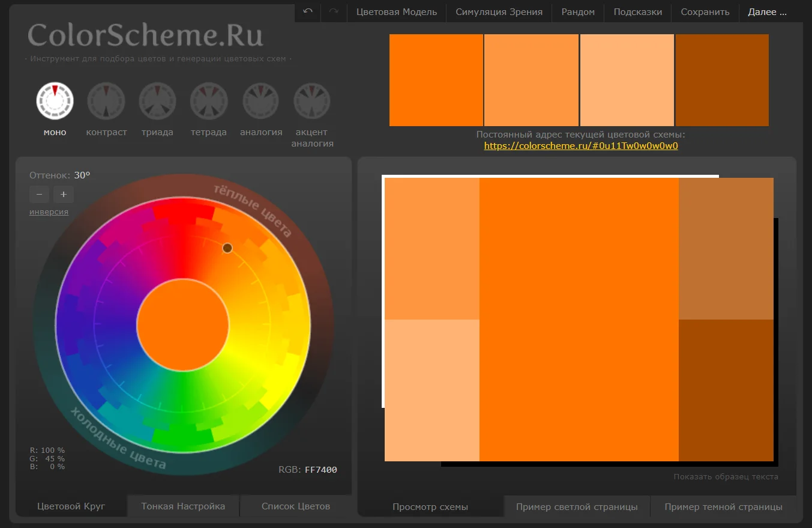Click the Рандом button
Screen dimensions: 812x528
click(578, 12)
